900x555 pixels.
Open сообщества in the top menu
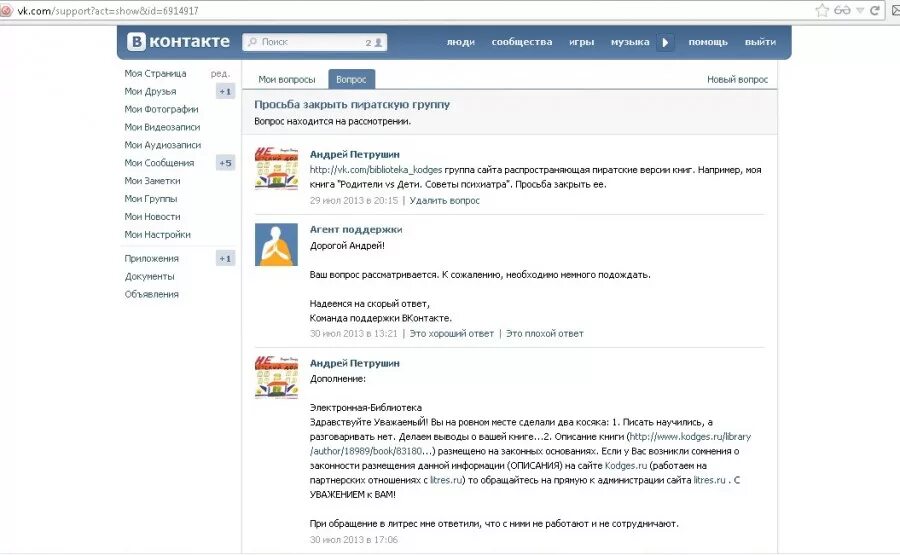pyautogui.click(x=522, y=42)
